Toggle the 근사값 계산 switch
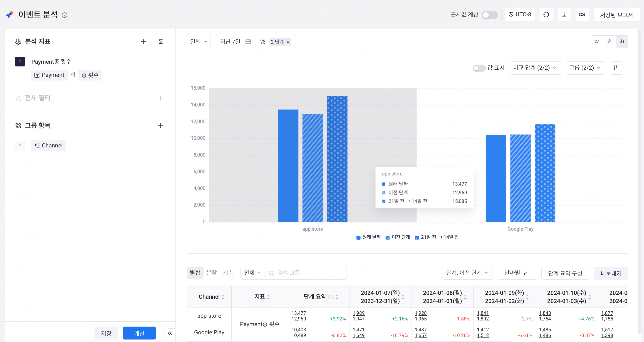644x342 pixels. click(490, 15)
